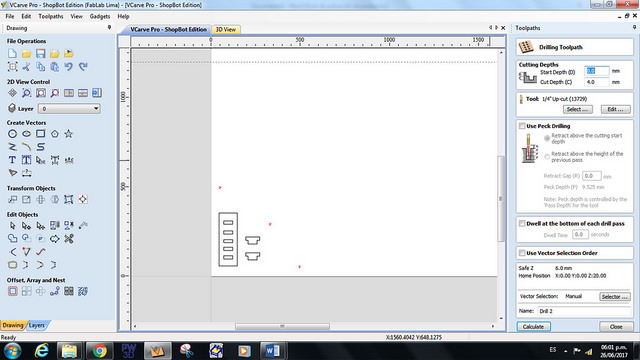The width and height of the screenshot is (640, 360).
Task: Activate the pan view tool
Action: pyautogui.click(x=13, y=93)
